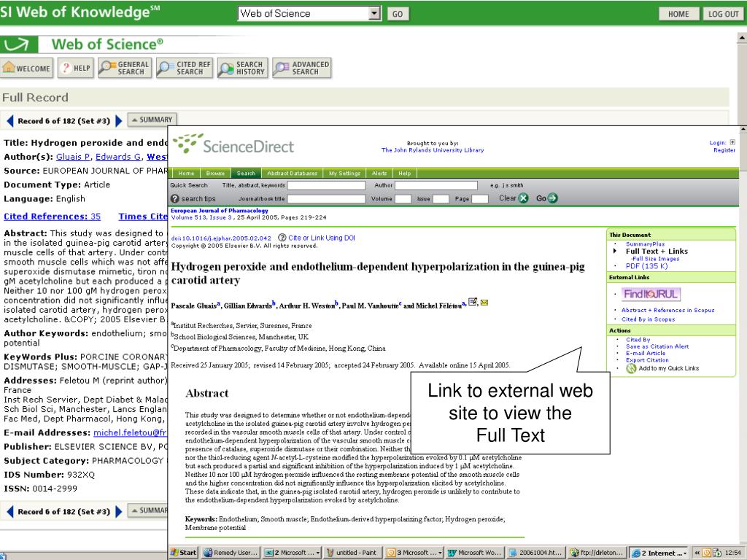
Task: Open the DOI link 10.1016/j.ejphar.2005.02.042
Action: (x=221, y=238)
